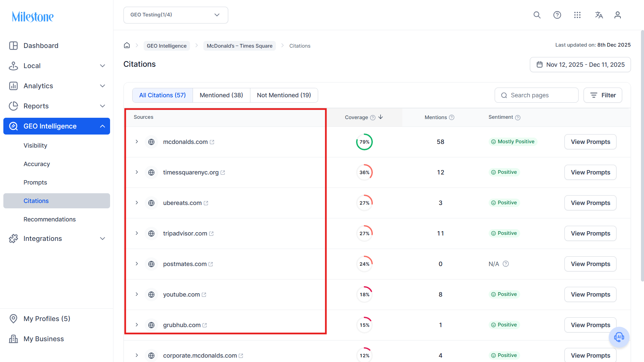This screenshot has height=362, width=644.
Task: Click the page vertical scrollbar
Action: [x=642, y=156]
